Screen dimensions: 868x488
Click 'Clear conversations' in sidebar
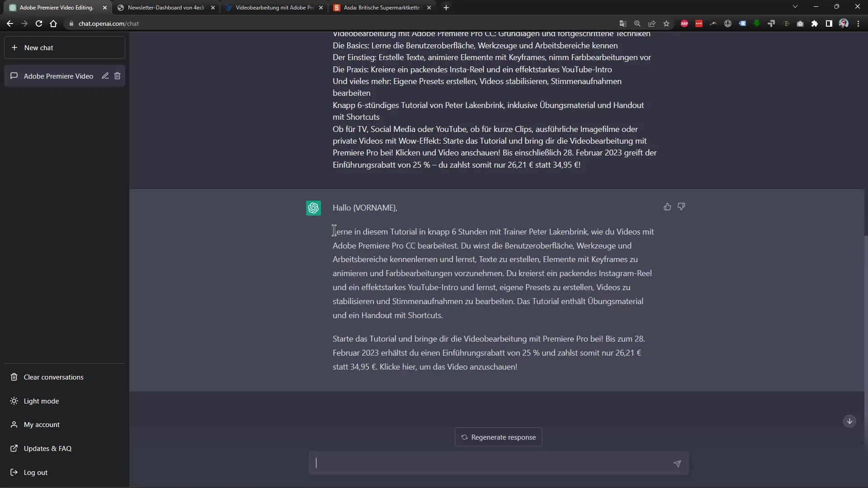pyautogui.click(x=53, y=376)
